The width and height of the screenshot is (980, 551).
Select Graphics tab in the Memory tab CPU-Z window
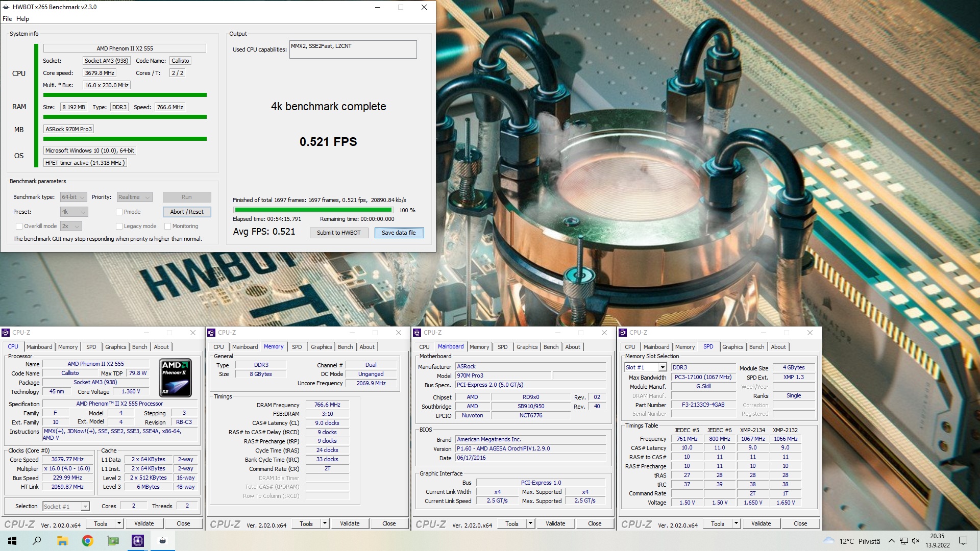(x=322, y=347)
